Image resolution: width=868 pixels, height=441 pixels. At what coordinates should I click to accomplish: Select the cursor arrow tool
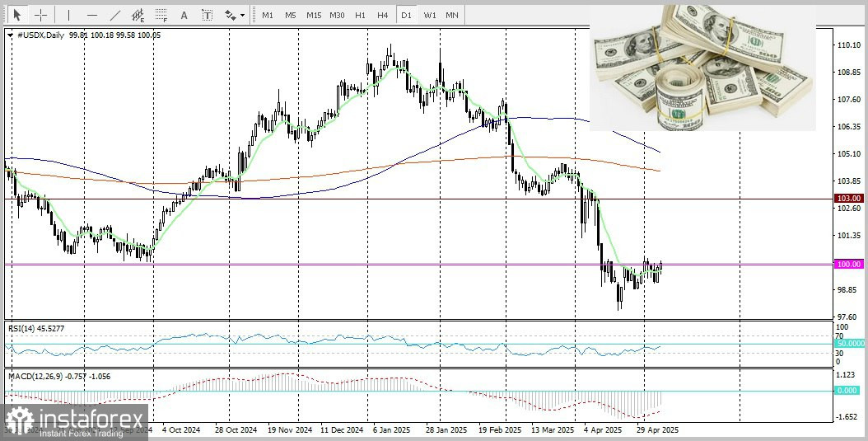click(x=16, y=15)
